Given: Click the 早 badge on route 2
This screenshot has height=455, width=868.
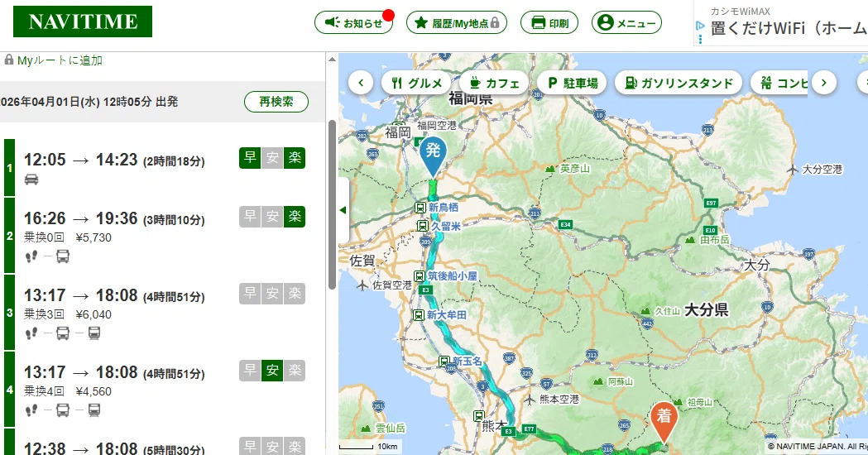Looking at the screenshot, I should (x=250, y=217).
